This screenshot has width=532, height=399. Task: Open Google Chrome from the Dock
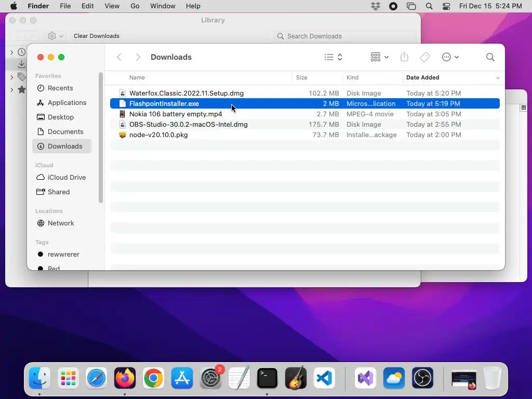(153, 378)
